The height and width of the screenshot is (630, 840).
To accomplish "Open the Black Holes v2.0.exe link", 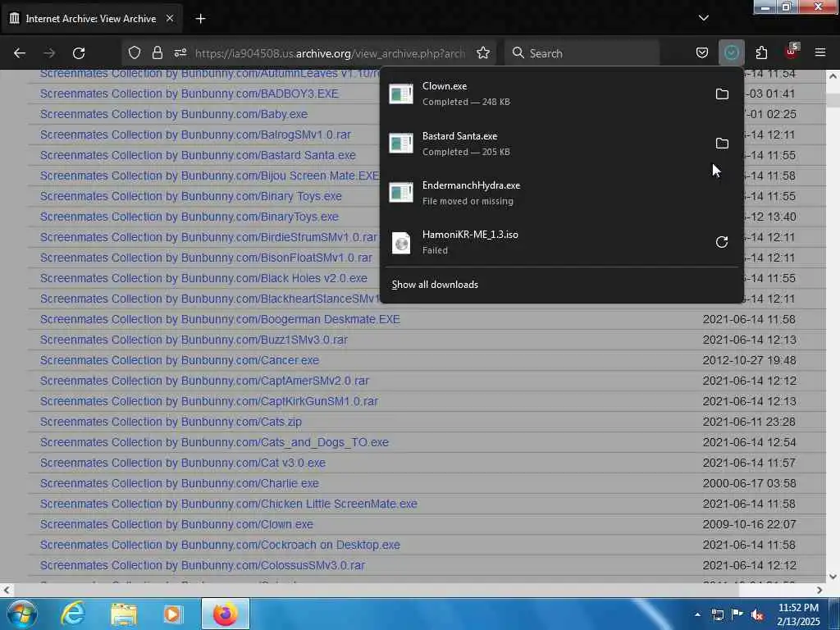I will (x=203, y=278).
